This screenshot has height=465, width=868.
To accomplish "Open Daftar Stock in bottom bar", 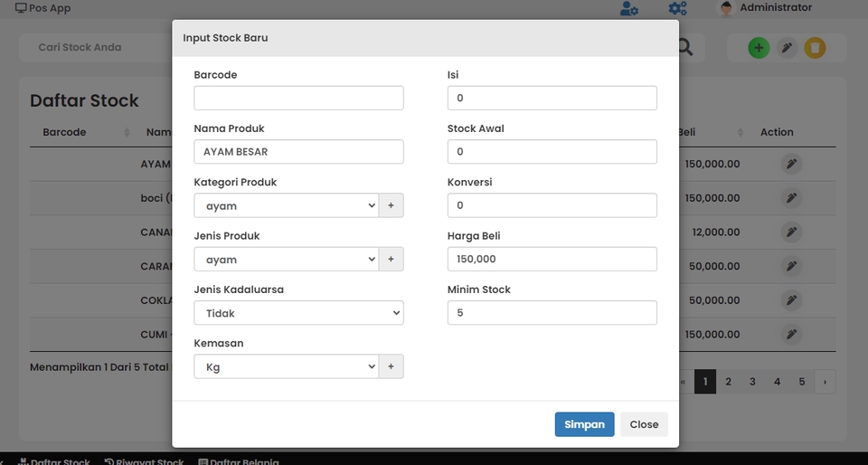I will tap(53, 461).
